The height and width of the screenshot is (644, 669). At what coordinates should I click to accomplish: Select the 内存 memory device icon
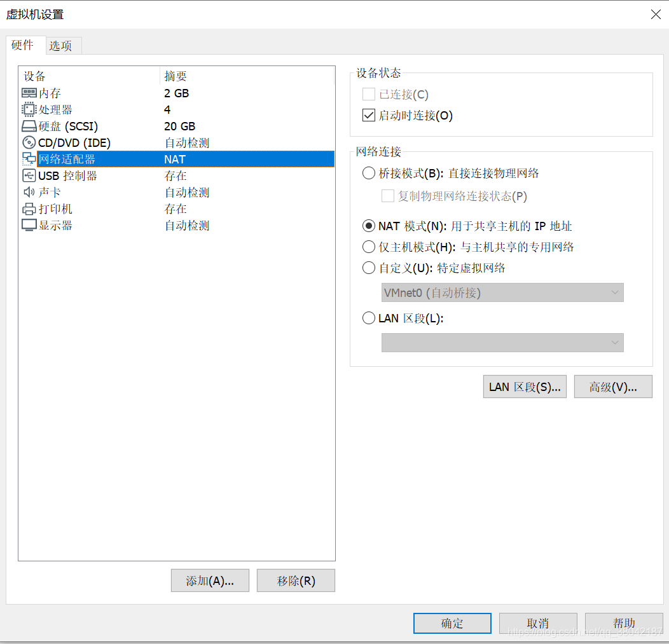pos(29,93)
